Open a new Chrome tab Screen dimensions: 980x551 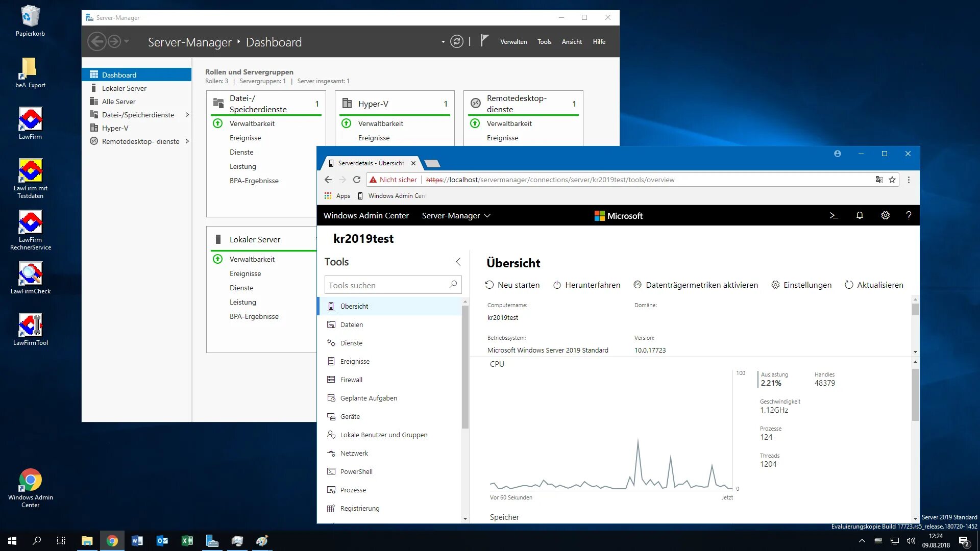(432, 163)
